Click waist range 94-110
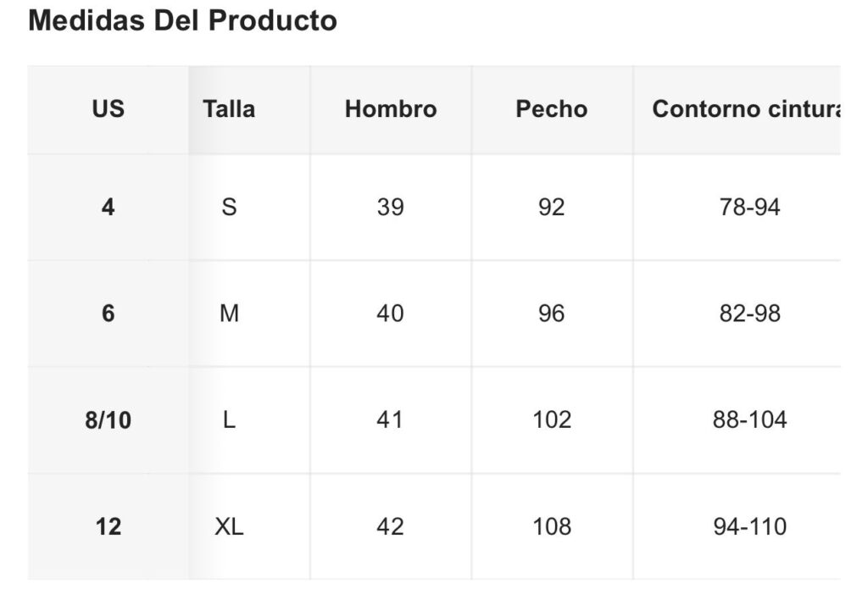Viewport: 868px width, 600px height. [x=749, y=526]
